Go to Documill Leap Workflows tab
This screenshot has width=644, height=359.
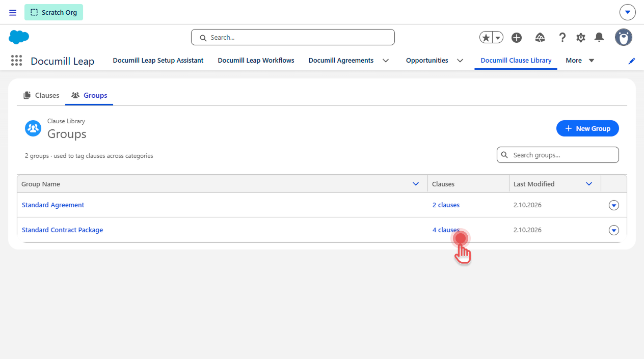click(x=256, y=61)
